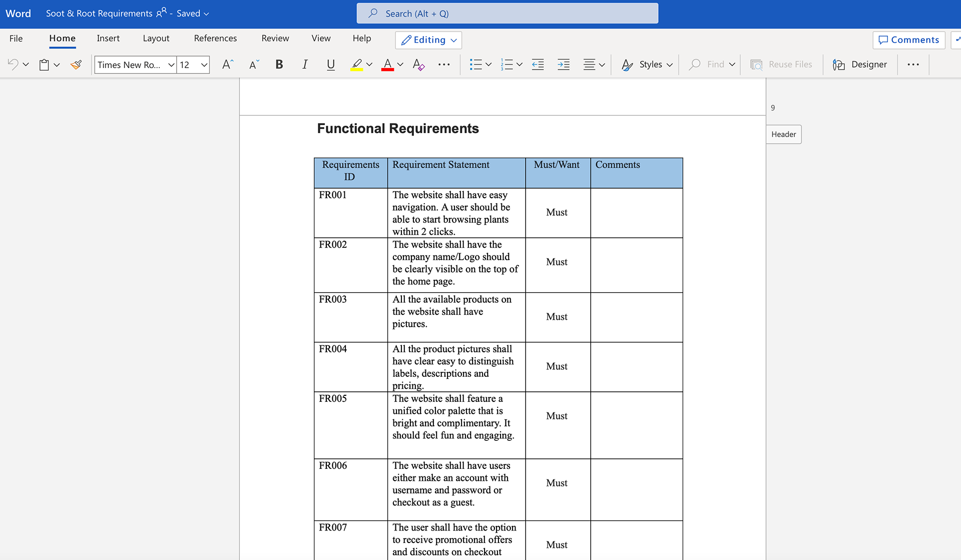Open the Editing mode dropdown
The width and height of the screenshot is (961, 560).
point(428,40)
